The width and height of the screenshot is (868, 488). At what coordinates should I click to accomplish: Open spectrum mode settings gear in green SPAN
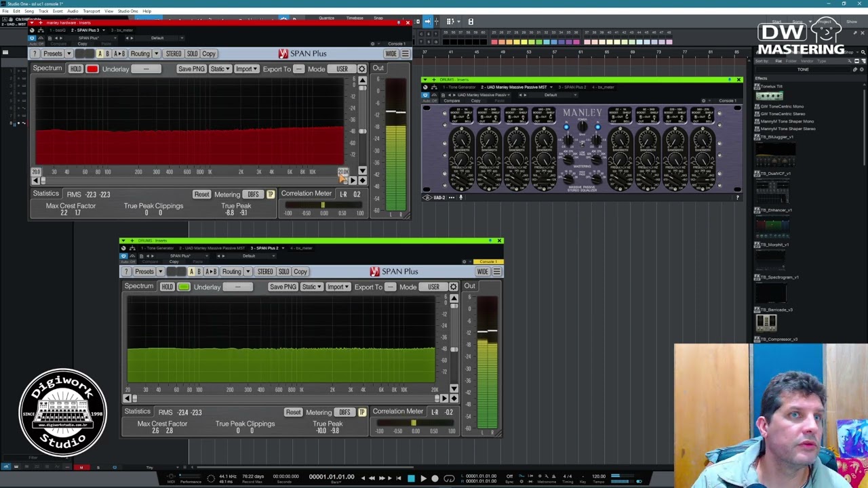pos(453,287)
